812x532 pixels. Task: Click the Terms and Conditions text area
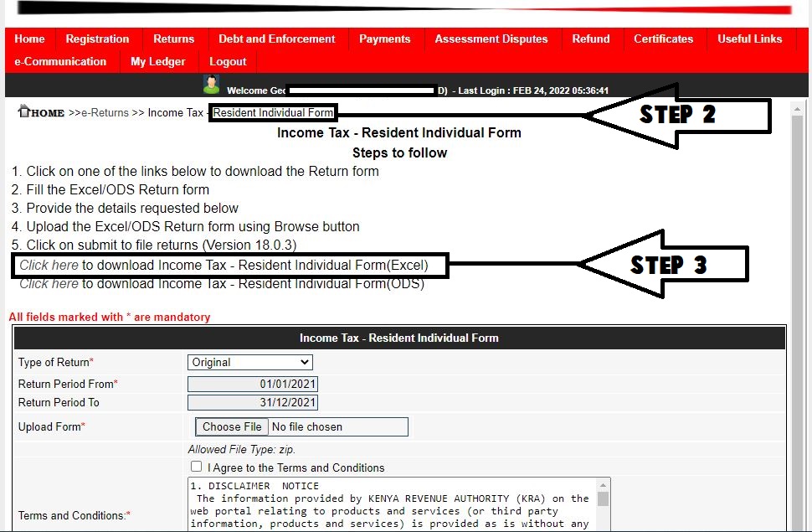click(393, 504)
